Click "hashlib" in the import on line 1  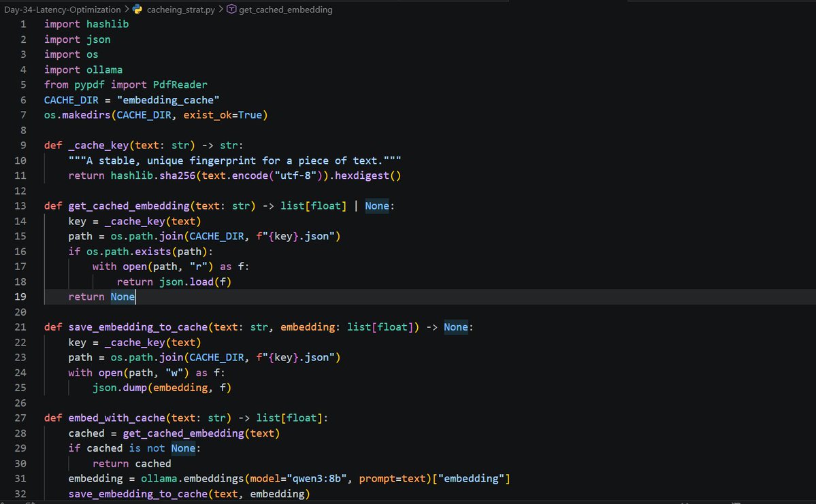pos(108,24)
